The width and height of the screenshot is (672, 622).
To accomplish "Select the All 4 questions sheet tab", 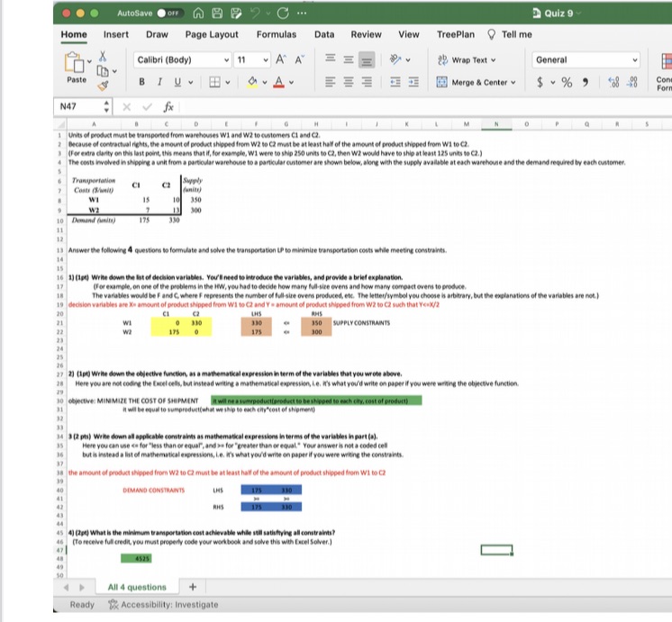I will pos(137,587).
